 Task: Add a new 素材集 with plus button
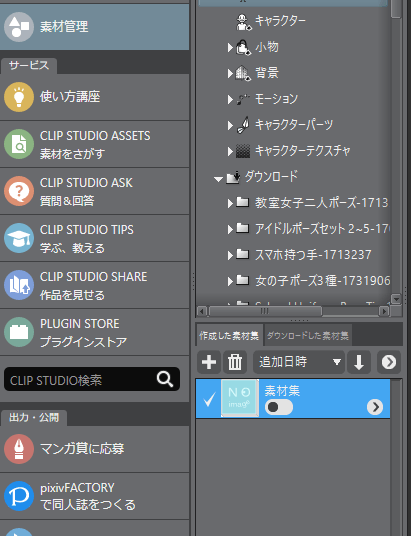tap(209, 362)
